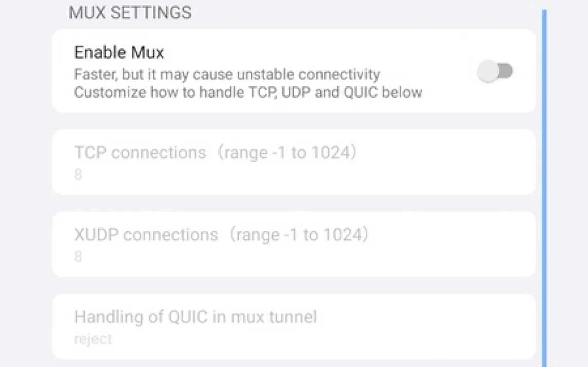Toggle the Enable Mux switch
588x367 pixels.
495,71
